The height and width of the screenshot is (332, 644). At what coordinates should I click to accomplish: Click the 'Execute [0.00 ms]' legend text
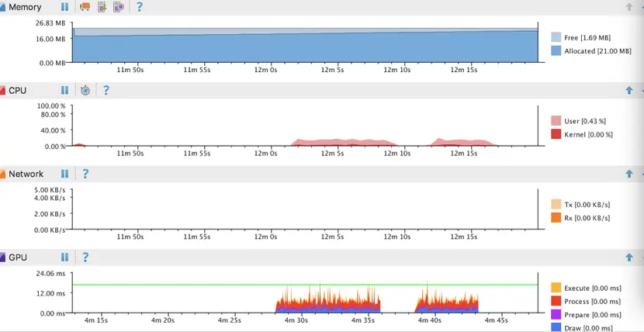click(x=593, y=288)
